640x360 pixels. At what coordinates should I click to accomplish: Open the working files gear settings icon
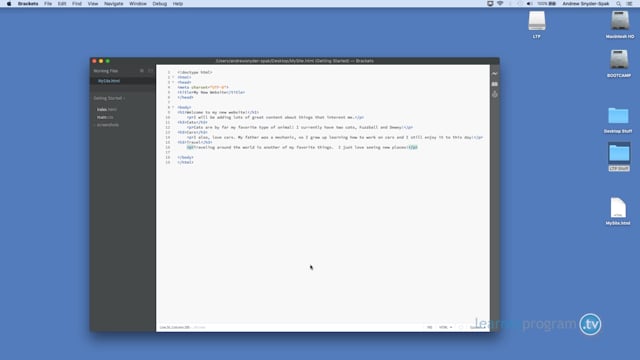click(142, 71)
